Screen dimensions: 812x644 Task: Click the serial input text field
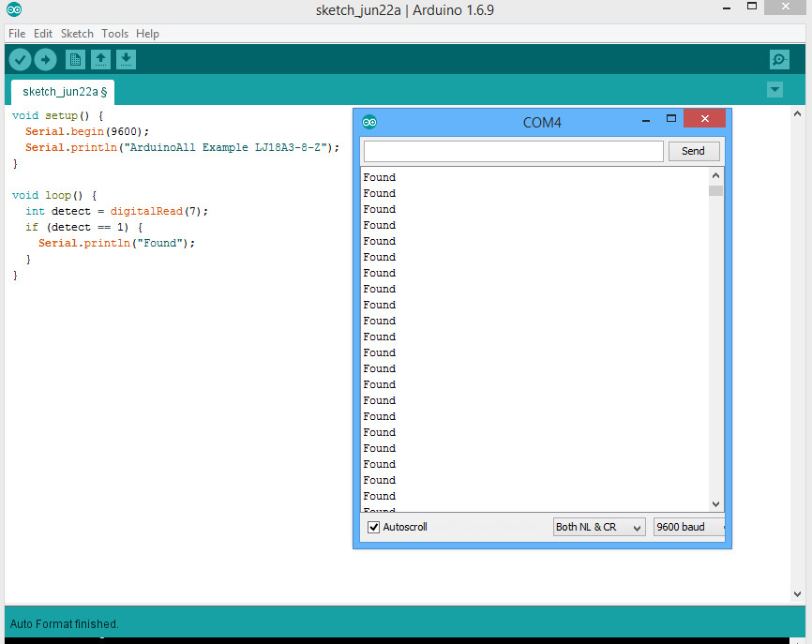coord(513,151)
